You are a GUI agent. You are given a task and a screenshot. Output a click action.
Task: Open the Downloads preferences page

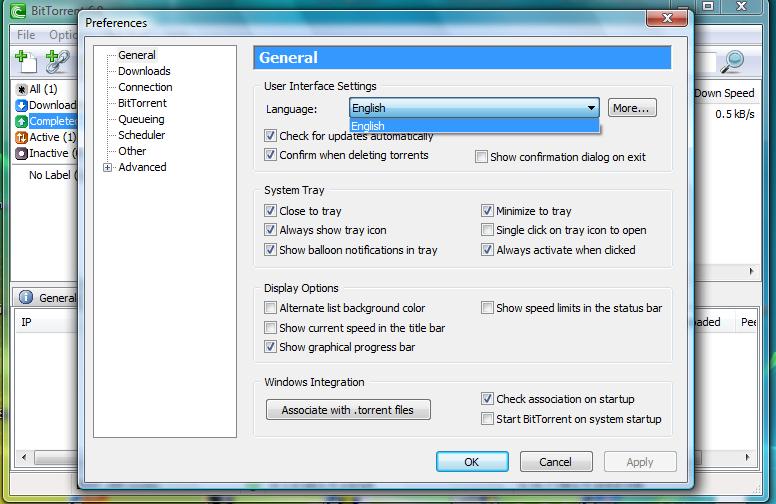[144, 71]
